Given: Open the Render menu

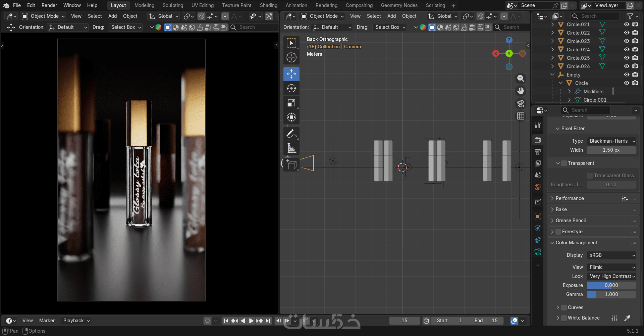Looking at the screenshot, I should [49, 5].
